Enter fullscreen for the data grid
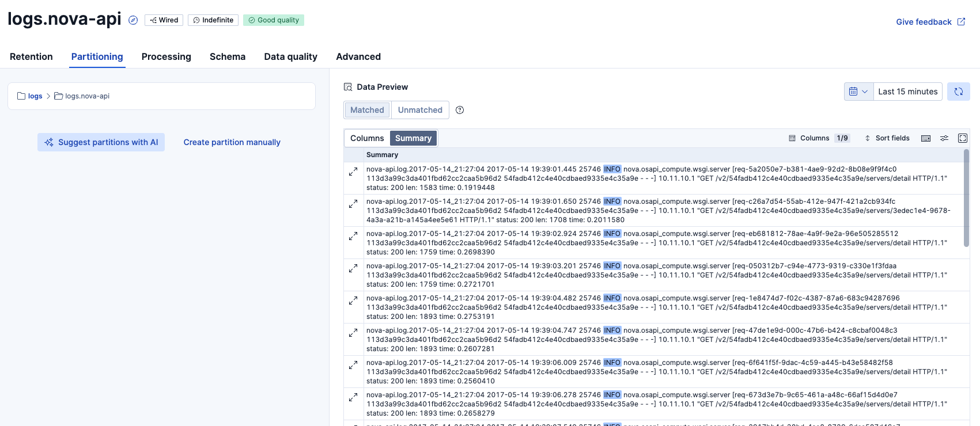Screen dimensions: 980x426 pos(963,138)
